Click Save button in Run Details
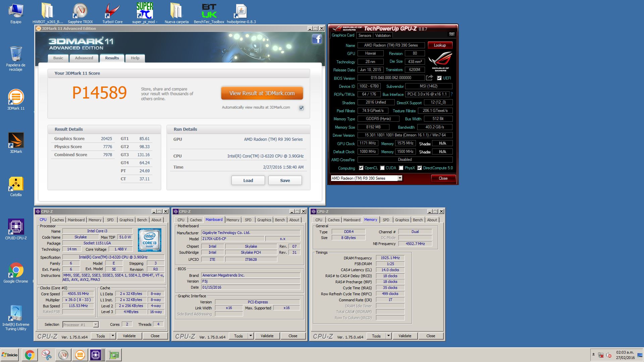 (285, 180)
